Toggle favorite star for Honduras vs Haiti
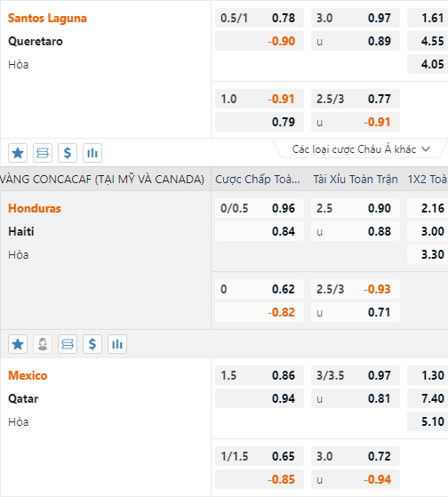This screenshot has height=497, width=448. (x=18, y=344)
